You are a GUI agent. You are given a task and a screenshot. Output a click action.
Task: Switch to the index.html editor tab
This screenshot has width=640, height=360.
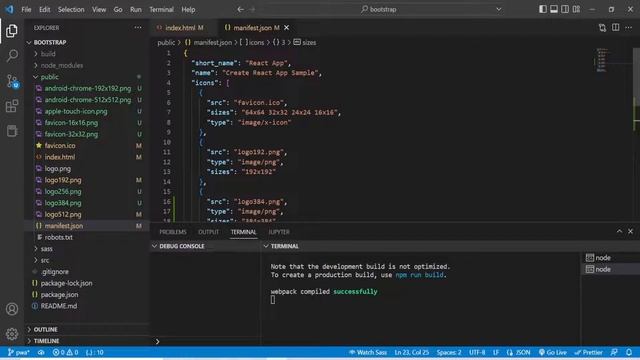point(184,28)
